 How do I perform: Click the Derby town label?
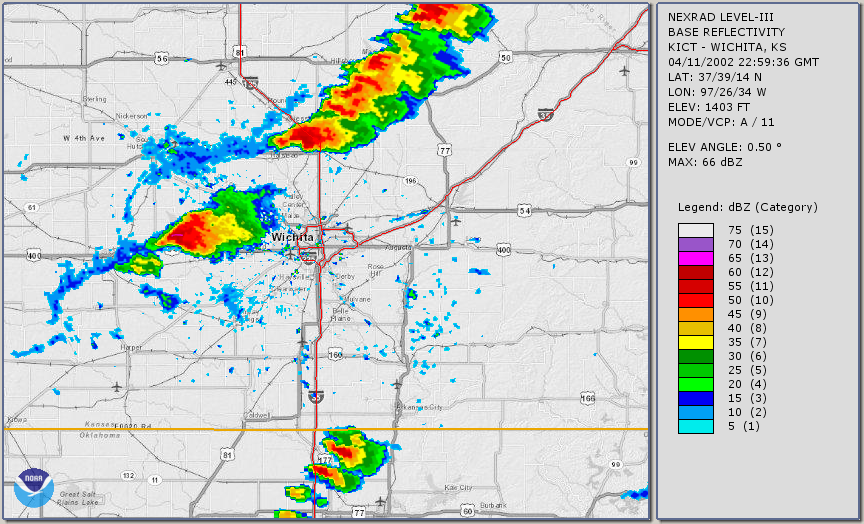[x=345, y=277]
